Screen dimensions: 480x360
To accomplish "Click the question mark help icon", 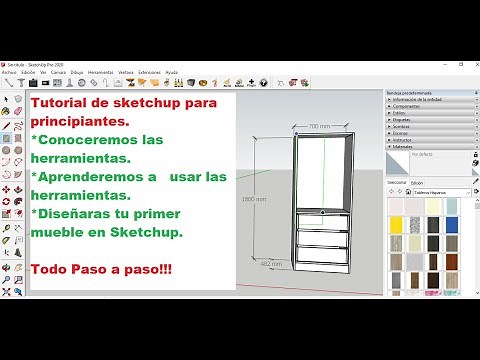I will [x=264, y=82].
